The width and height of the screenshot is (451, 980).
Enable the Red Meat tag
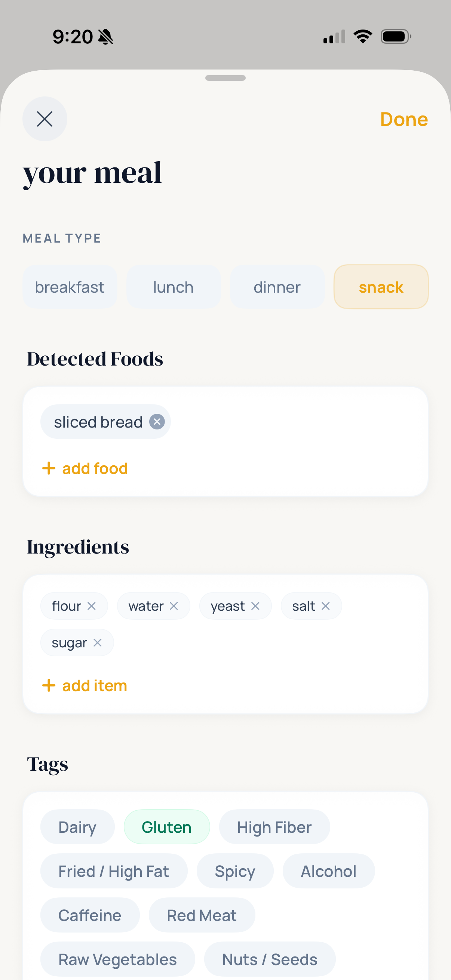[x=201, y=915]
